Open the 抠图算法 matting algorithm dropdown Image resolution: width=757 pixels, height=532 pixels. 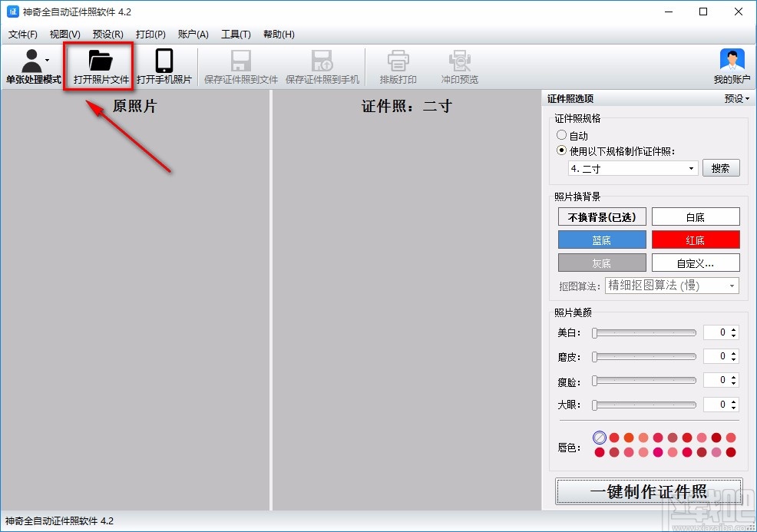click(x=671, y=286)
